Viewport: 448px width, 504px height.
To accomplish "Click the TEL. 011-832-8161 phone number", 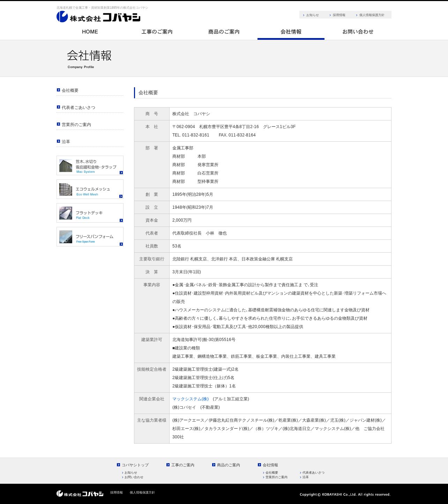I will click(191, 135).
